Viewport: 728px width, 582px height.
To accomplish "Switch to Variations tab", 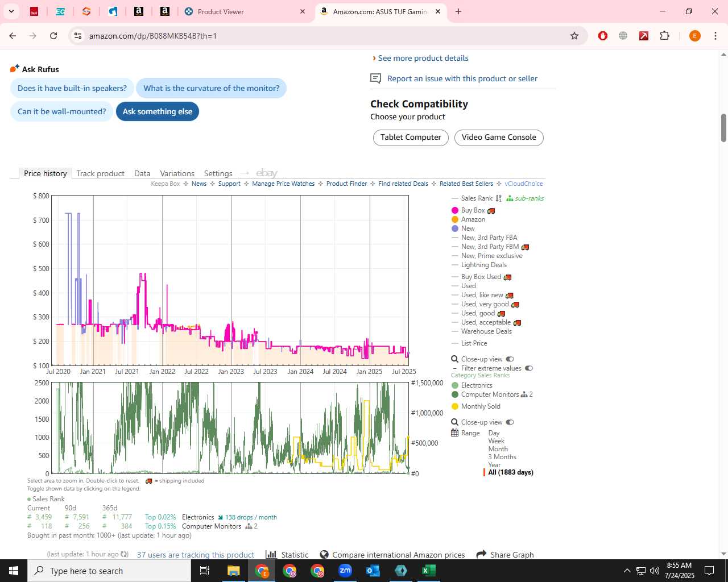I will (177, 173).
